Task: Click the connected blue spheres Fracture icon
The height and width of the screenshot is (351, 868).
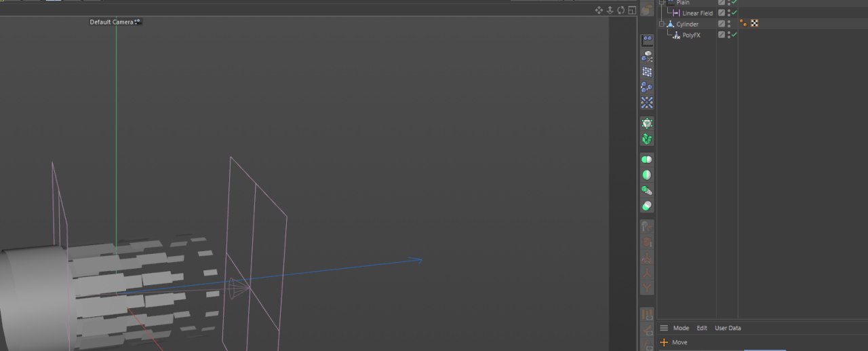Action: click(647, 88)
